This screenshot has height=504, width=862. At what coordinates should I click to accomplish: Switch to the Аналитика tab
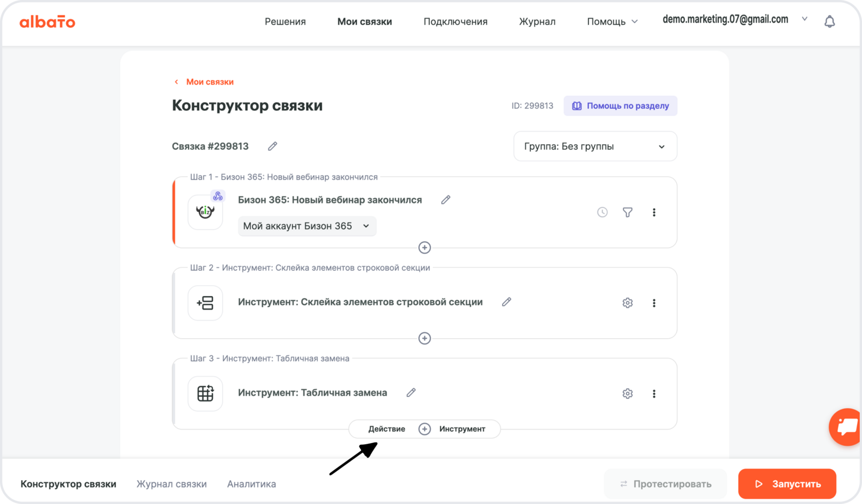click(x=252, y=484)
